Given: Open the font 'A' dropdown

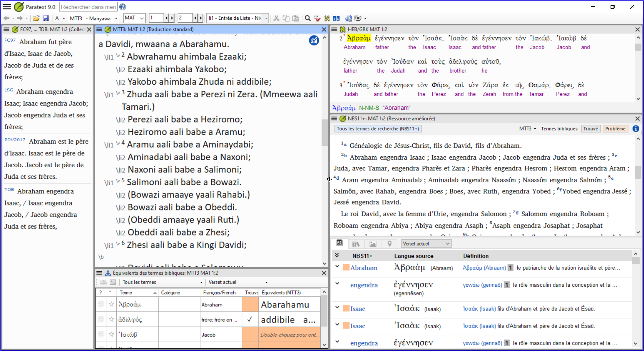Looking at the screenshot, I should pyautogui.click(x=60, y=18).
